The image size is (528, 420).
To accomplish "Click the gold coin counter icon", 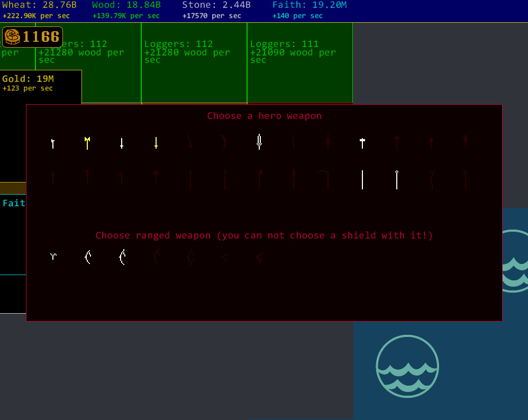I will coord(12,37).
